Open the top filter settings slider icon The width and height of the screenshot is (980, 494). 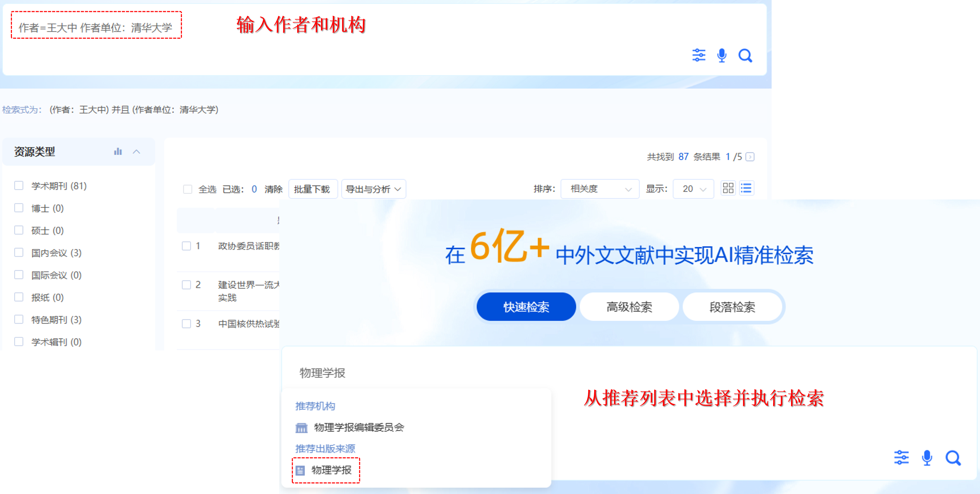(x=699, y=56)
